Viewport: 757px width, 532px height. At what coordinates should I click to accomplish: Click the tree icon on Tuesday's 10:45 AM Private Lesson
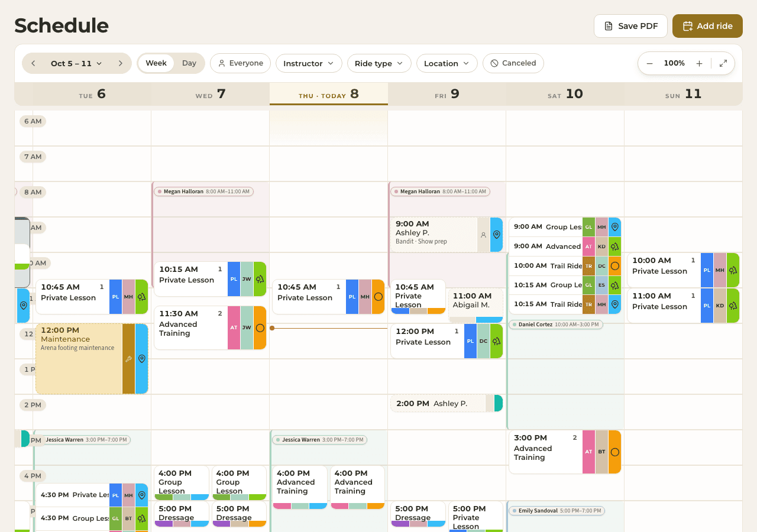142,297
